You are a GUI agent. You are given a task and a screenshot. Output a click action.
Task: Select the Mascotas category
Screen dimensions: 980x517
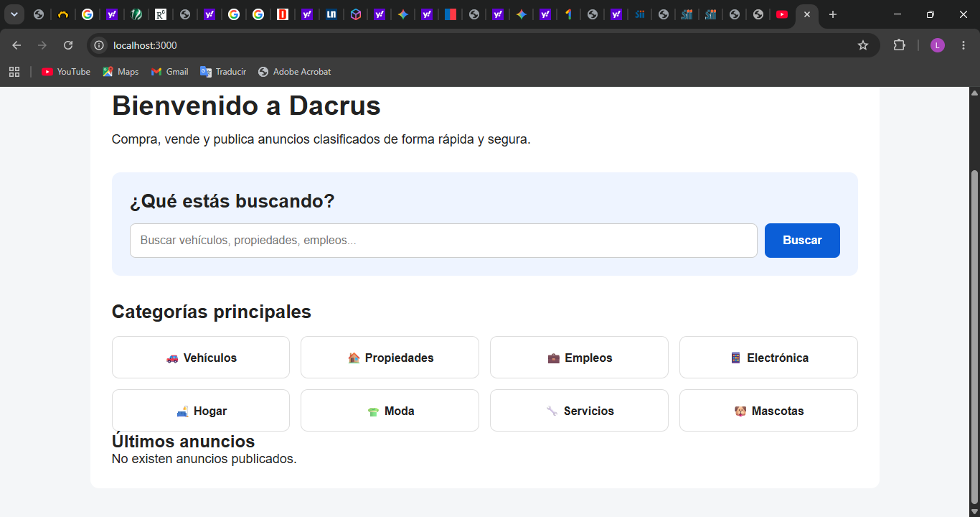(768, 411)
